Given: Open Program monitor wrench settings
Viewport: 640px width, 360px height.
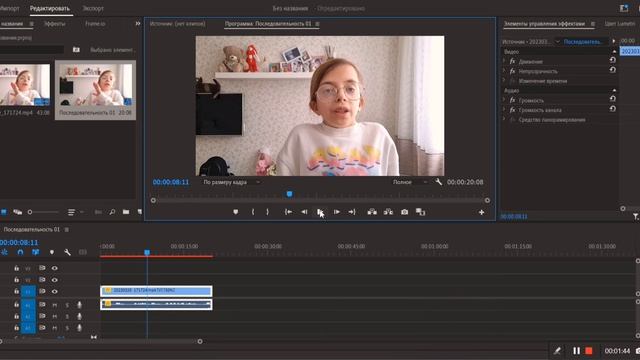Looking at the screenshot, I should click(x=438, y=182).
